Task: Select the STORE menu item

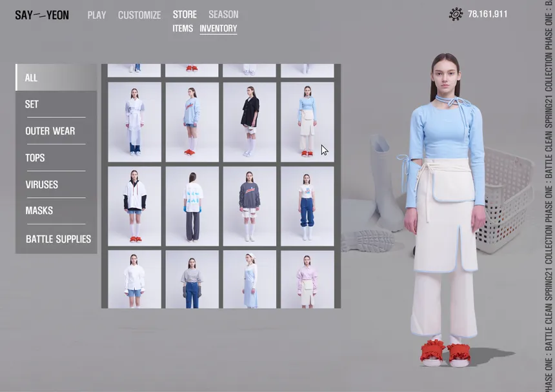Action: 185,14
